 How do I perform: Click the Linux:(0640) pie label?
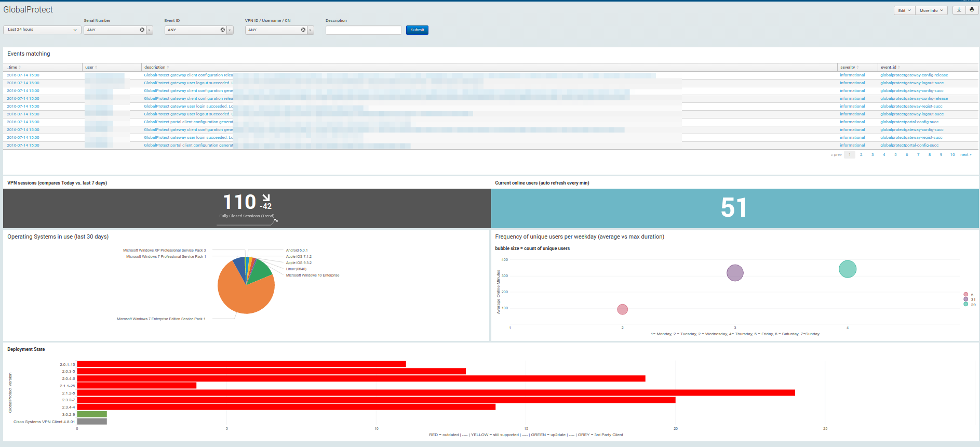pyautogui.click(x=296, y=269)
